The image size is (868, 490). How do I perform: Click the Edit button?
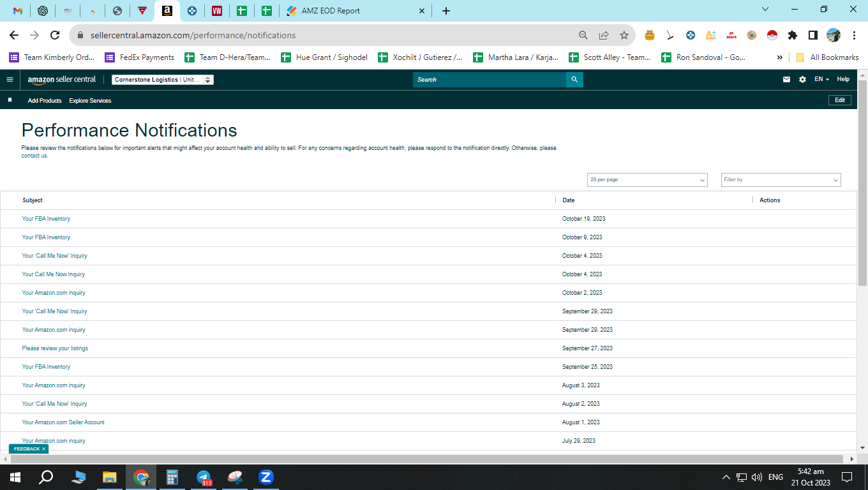pos(840,100)
